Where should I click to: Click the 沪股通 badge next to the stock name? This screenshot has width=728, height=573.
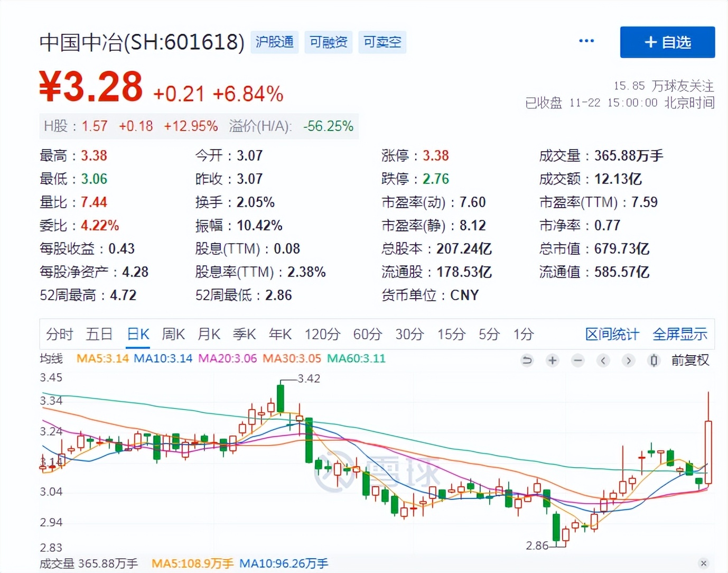[274, 42]
